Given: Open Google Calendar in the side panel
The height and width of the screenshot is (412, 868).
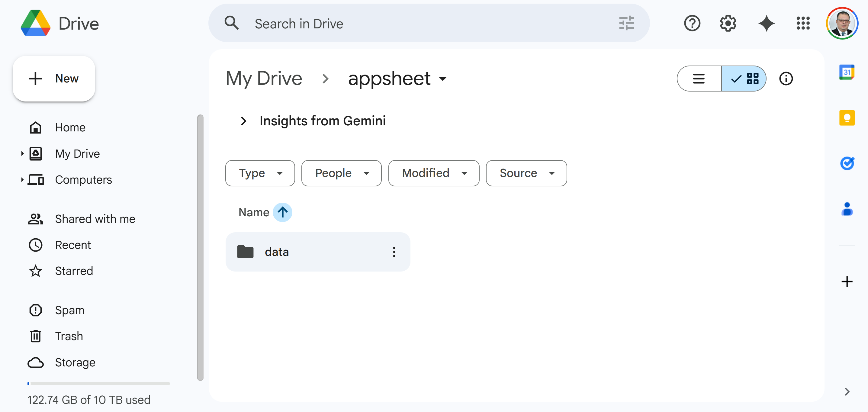Looking at the screenshot, I should click(x=847, y=72).
